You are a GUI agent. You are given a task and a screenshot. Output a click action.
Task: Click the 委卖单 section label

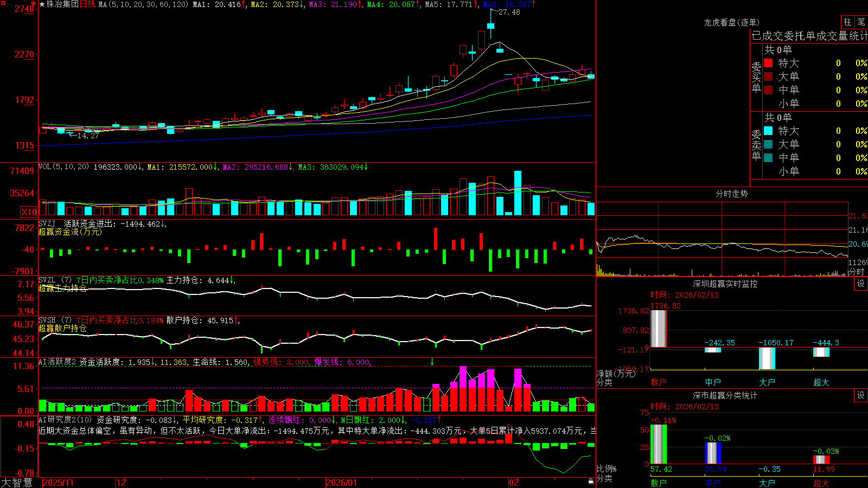tap(756, 145)
